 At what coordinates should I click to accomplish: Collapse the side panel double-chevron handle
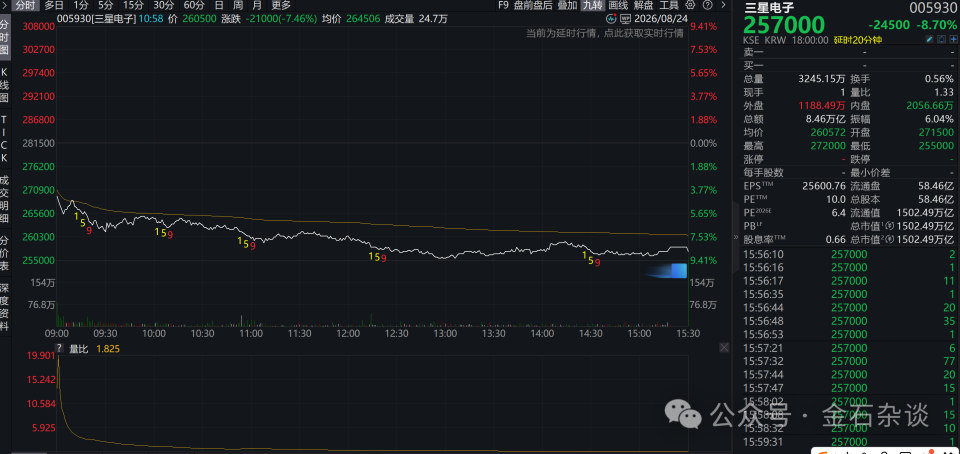[737, 239]
